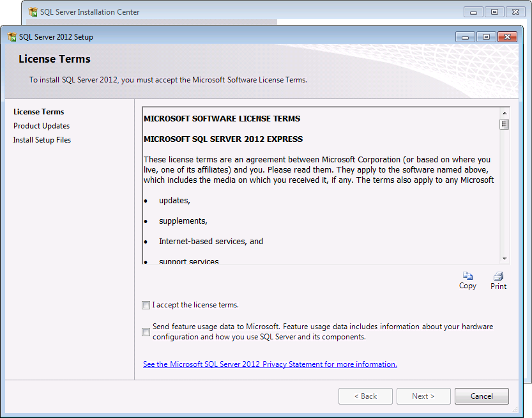The width and height of the screenshot is (532, 418).
Task: Open the SQL Server 2012 Privacy Statement link
Action: (x=270, y=364)
